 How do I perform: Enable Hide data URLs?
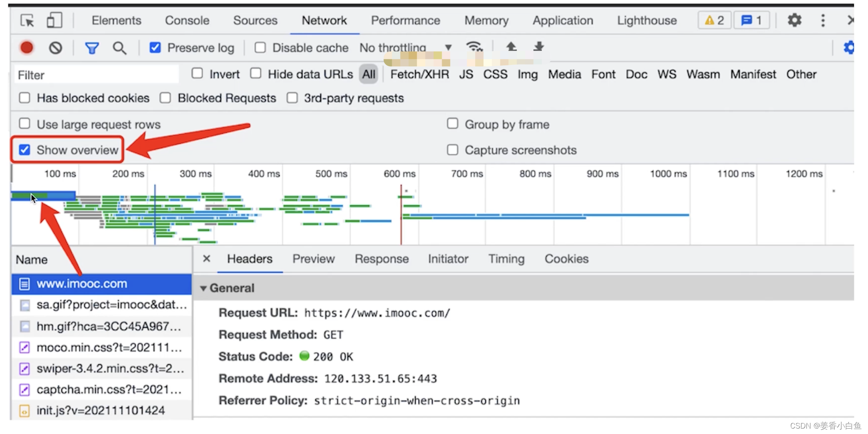click(256, 74)
